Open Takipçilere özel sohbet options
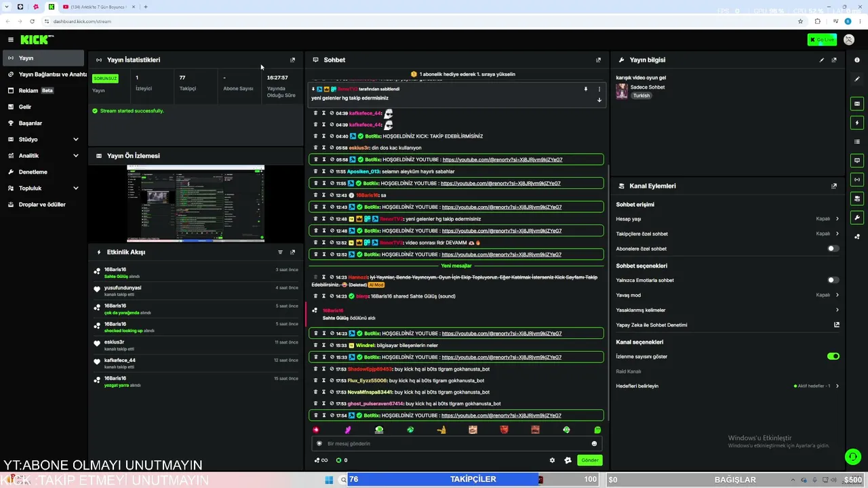868x488 pixels. [x=728, y=234]
